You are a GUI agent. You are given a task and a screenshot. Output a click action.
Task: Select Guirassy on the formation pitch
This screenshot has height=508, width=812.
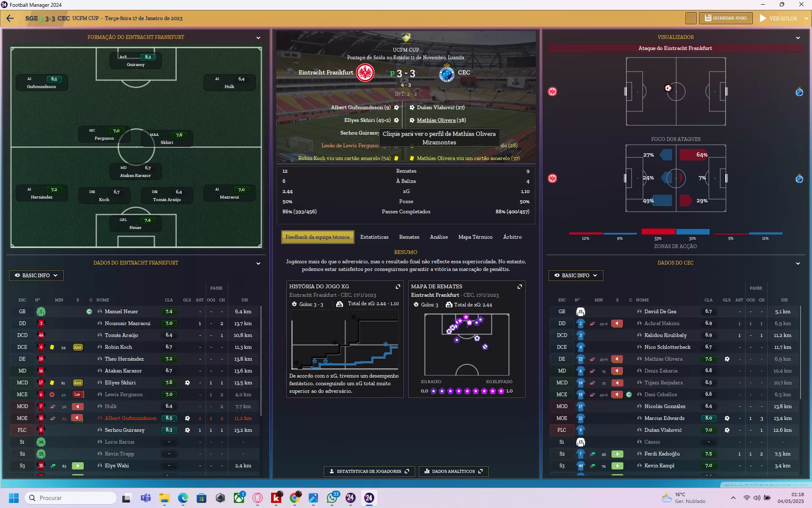(136, 61)
